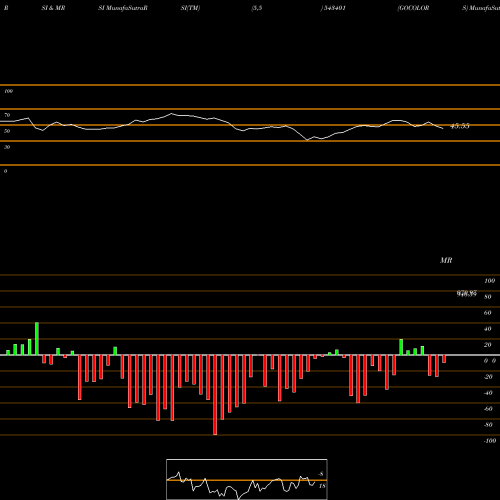Click the 80 label on MR axis

click(488, 297)
